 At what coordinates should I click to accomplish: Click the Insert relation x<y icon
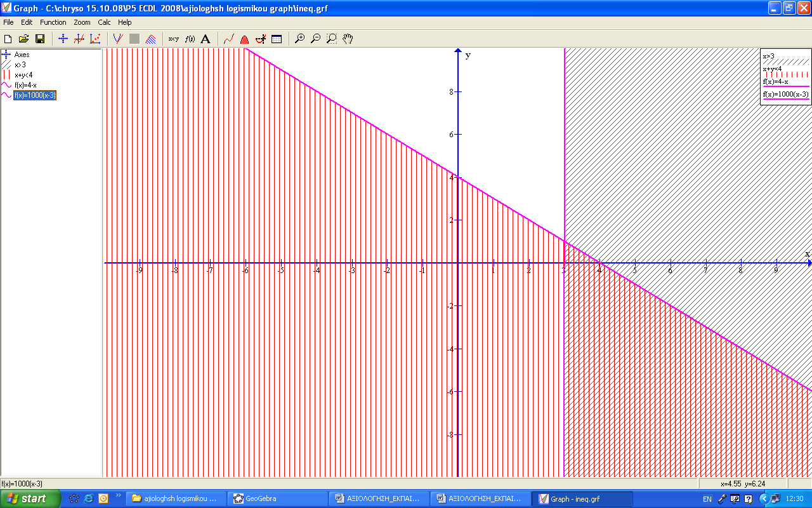[x=173, y=39]
